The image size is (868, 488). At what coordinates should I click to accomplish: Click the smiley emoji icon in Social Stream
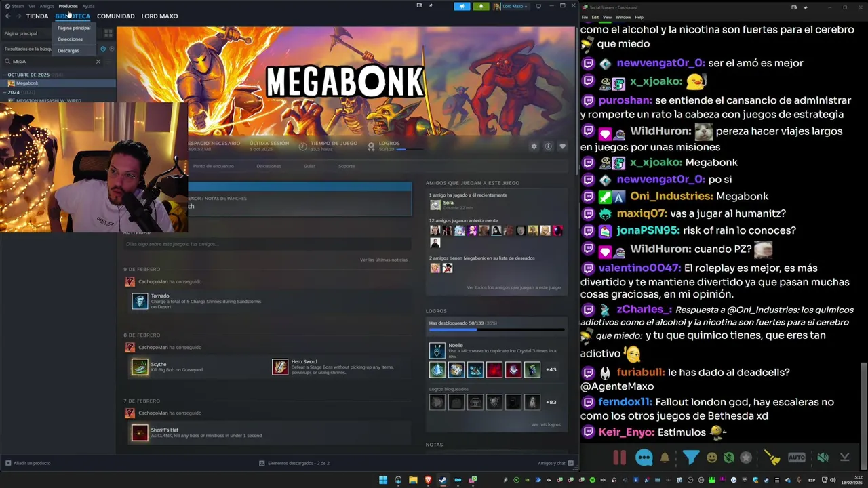711,457
